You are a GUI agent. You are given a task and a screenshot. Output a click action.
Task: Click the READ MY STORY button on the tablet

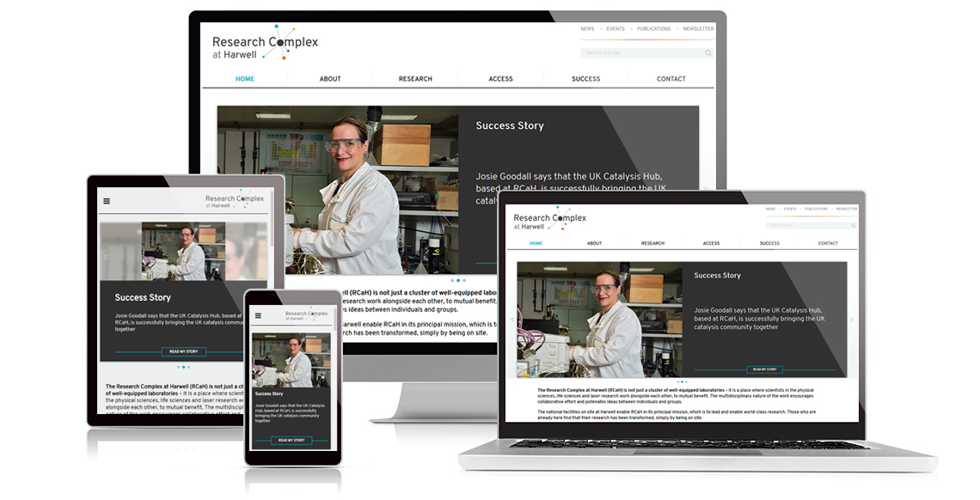(184, 351)
